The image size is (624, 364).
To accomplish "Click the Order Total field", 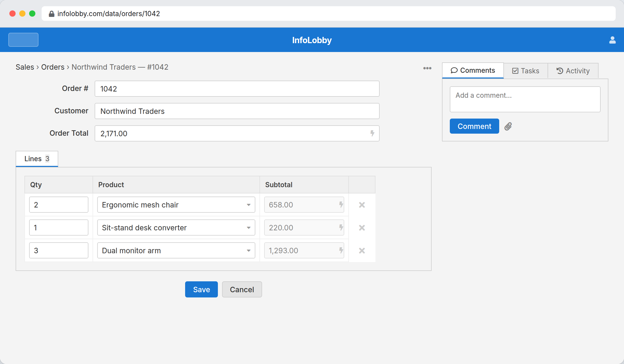I will (237, 133).
